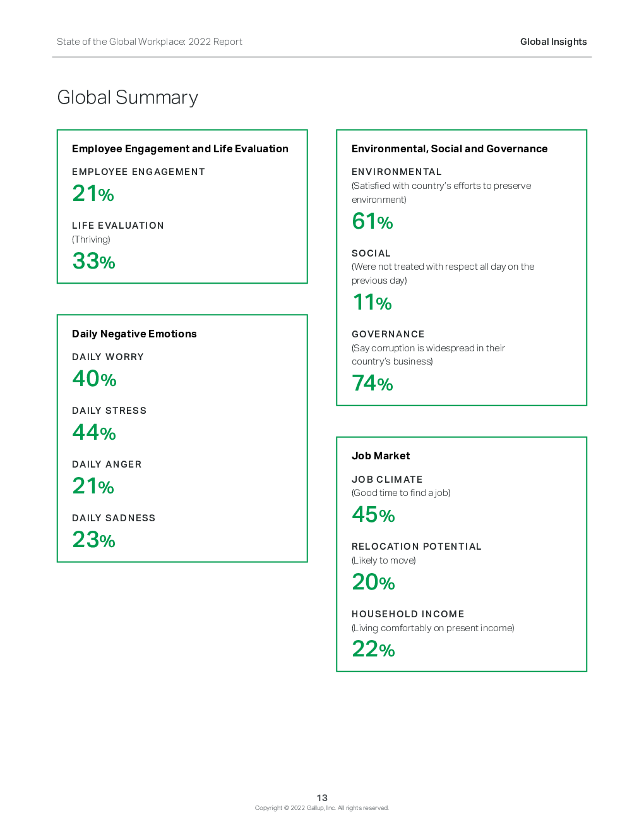Select the Relocation Potential 20% figure
This screenshot has height=834, width=644.
pos(373,582)
